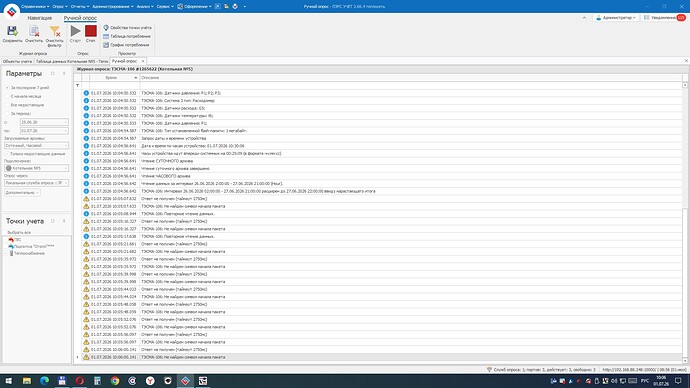The width and height of the screenshot is (690, 388).
Task: Enable Только недостающие данные checkbox
Action: (35, 154)
